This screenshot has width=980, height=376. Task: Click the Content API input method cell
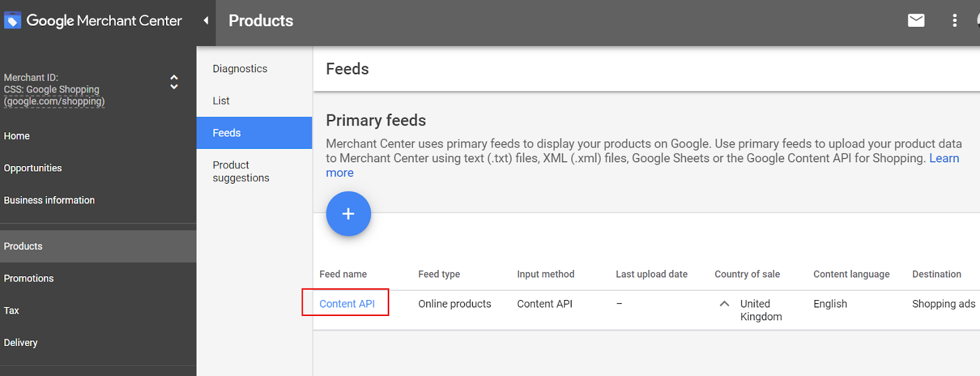pyautogui.click(x=545, y=304)
